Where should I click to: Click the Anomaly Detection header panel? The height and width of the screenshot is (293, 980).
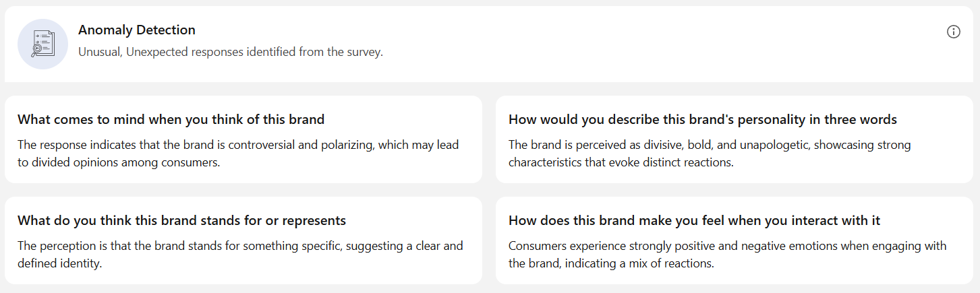click(x=489, y=44)
